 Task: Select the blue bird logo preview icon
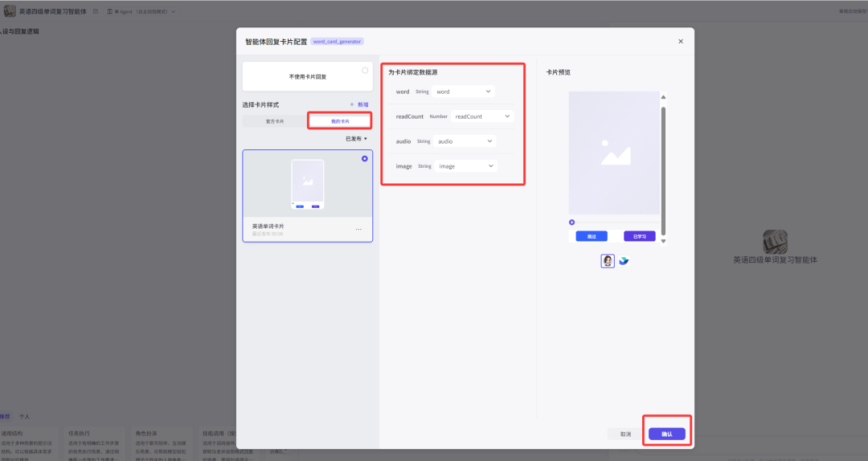[x=624, y=261]
